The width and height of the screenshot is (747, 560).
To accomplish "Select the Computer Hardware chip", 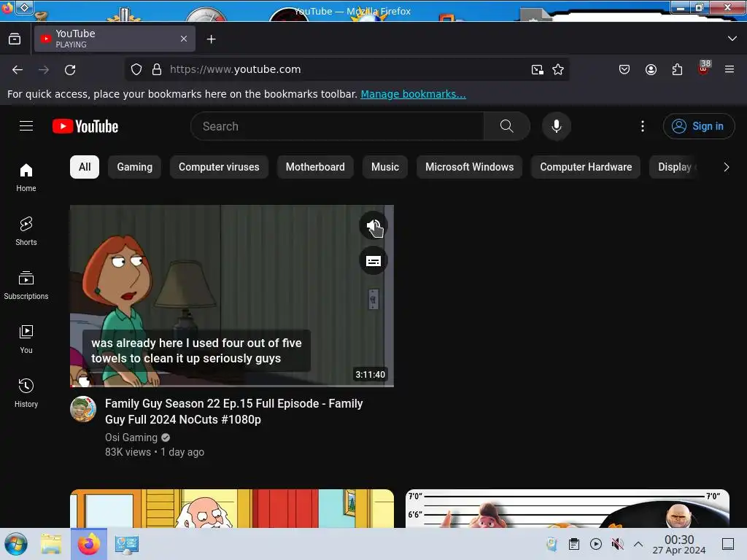I will coord(586,167).
